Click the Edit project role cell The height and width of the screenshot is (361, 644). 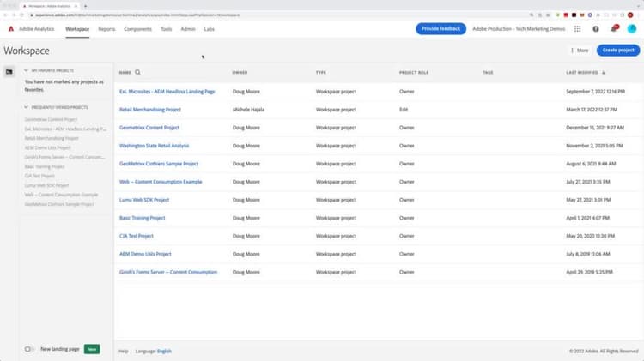click(x=404, y=110)
